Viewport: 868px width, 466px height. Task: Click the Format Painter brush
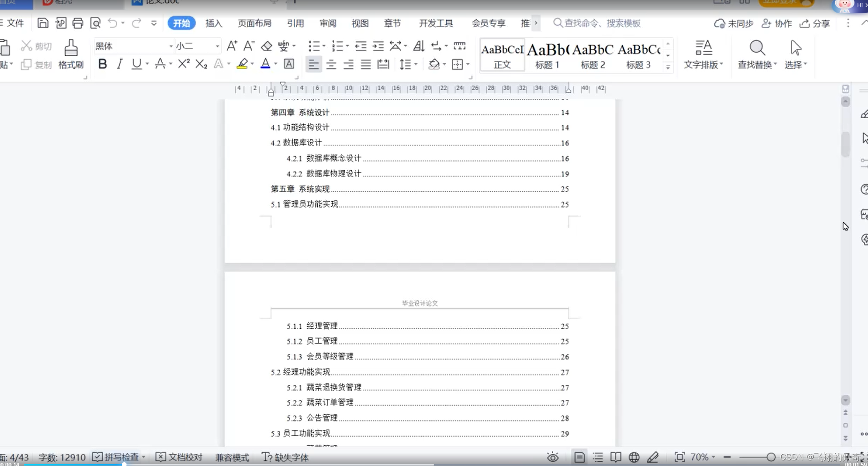click(71, 54)
